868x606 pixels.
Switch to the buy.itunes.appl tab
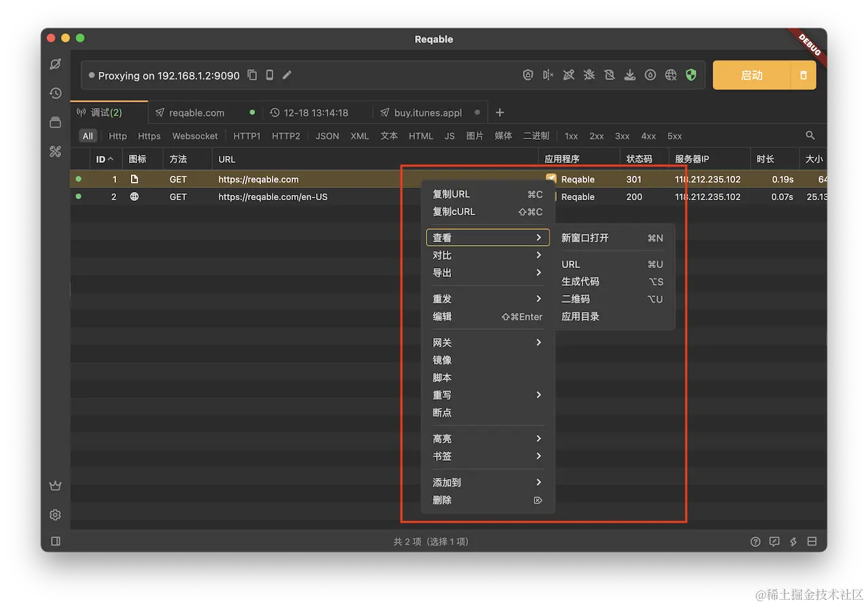point(430,113)
